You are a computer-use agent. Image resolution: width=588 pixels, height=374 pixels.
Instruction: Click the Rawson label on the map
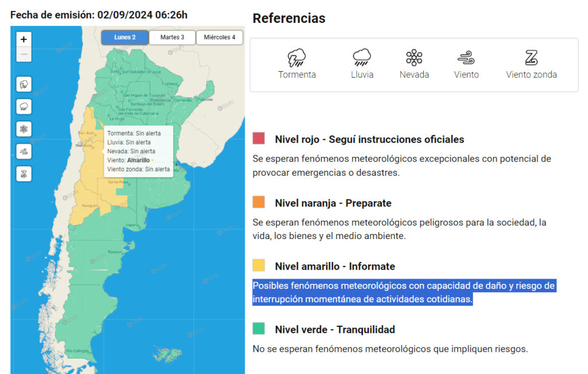click(115, 252)
